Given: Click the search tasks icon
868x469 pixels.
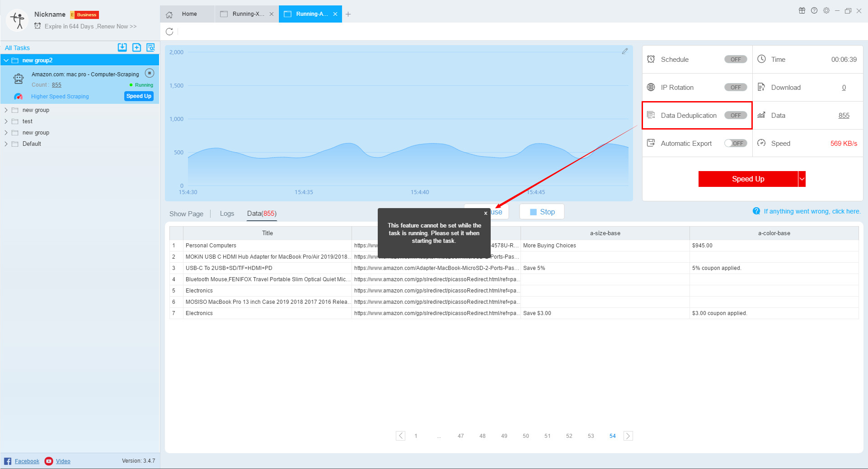Looking at the screenshot, I should point(150,47).
